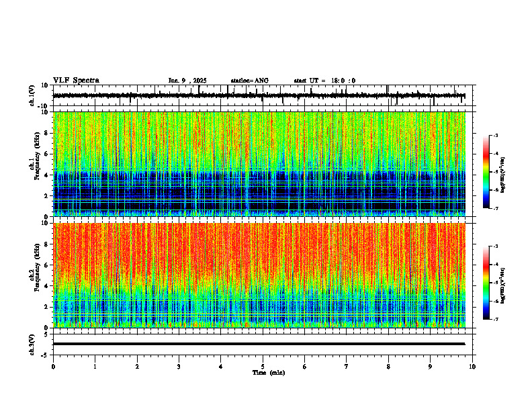
Task: Click the "start UT = 18:0 :0" text
Action: coord(324,81)
